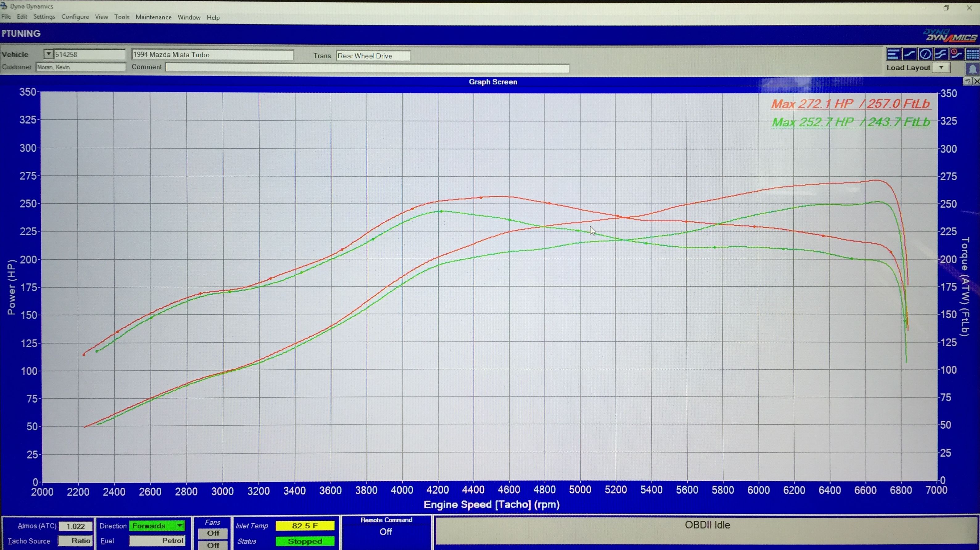Select the single curve graph icon
Image resolution: width=980 pixels, height=550 pixels.
(x=909, y=54)
